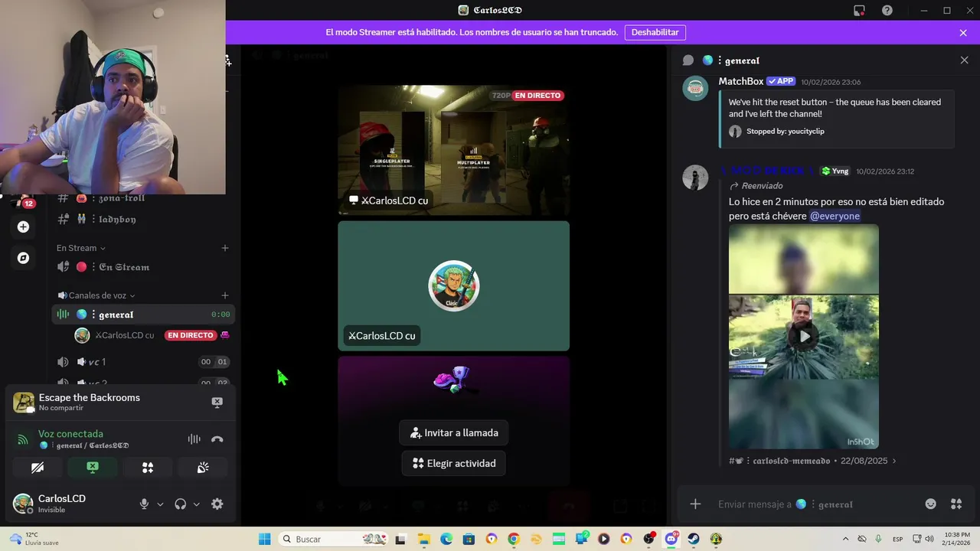
Task: Join the vc 1 voice channel
Action: [143, 362]
